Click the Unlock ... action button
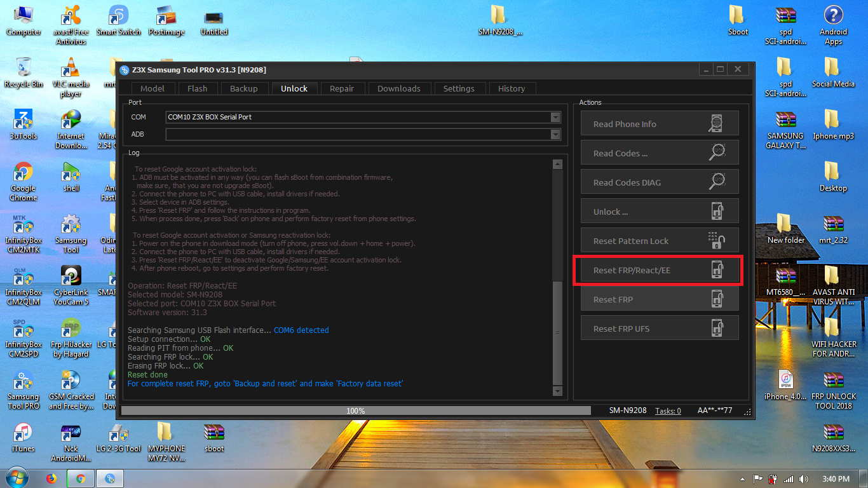Image resolution: width=868 pixels, height=488 pixels. click(x=660, y=212)
